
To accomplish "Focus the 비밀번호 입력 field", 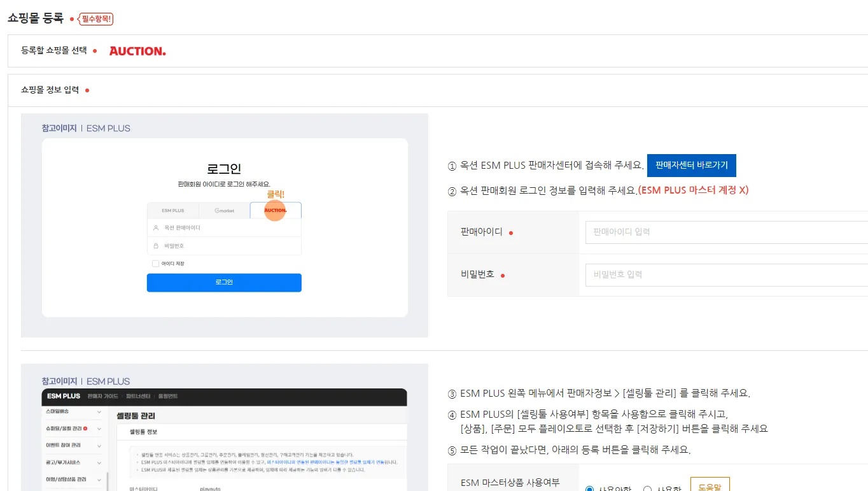I will tap(726, 274).
